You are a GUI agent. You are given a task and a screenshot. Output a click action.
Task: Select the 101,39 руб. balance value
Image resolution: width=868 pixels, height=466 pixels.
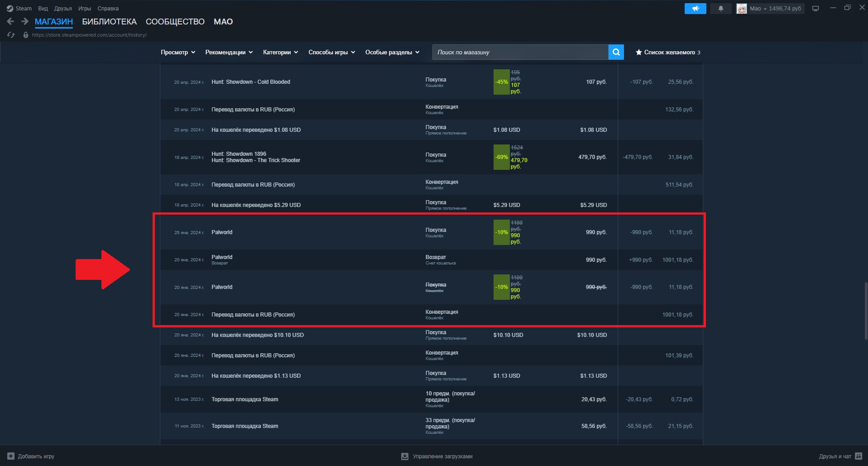point(679,356)
